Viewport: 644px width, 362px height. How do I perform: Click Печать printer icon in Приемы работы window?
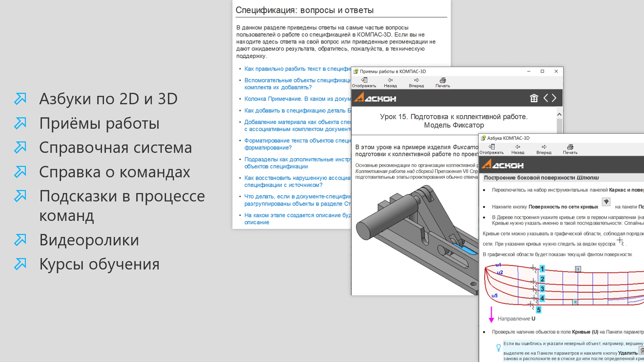click(x=443, y=80)
